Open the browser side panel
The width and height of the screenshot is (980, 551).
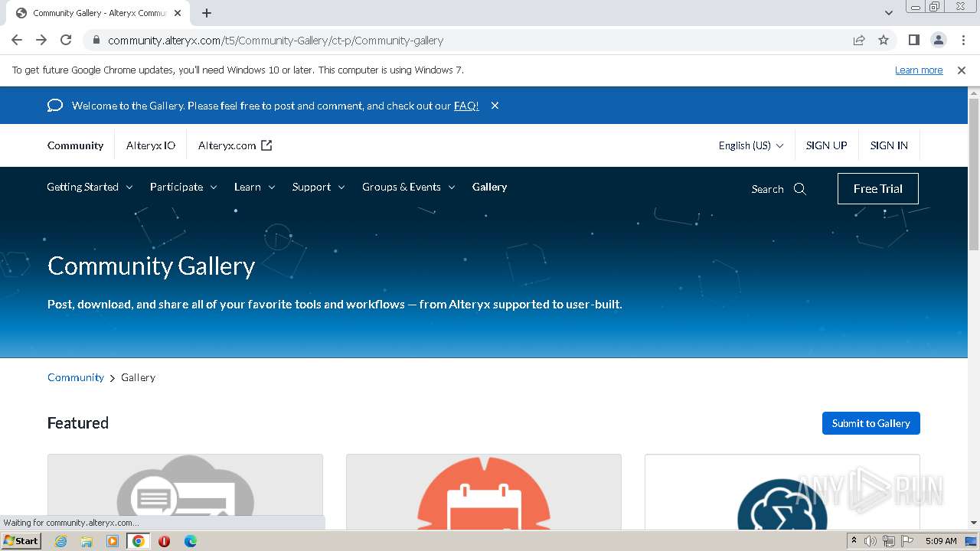pos(913,40)
